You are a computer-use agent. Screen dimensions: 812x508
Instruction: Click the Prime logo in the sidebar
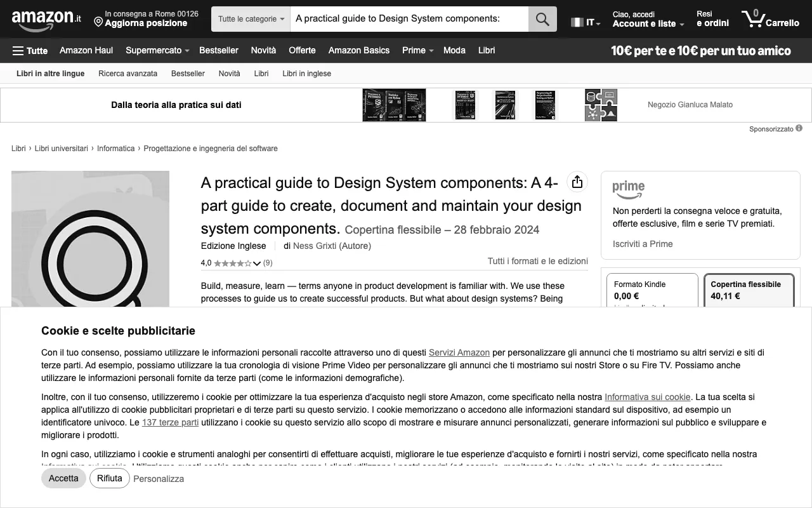coord(629,189)
